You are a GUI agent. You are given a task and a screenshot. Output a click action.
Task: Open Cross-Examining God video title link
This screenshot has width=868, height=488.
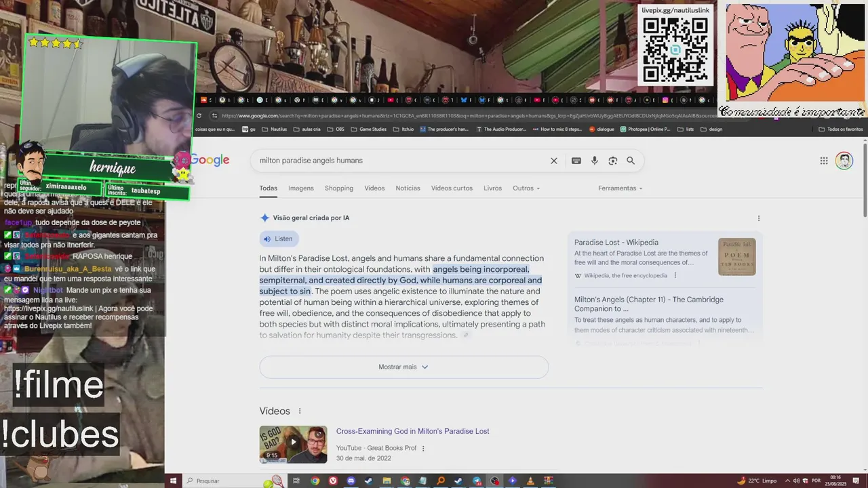[412, 431]
